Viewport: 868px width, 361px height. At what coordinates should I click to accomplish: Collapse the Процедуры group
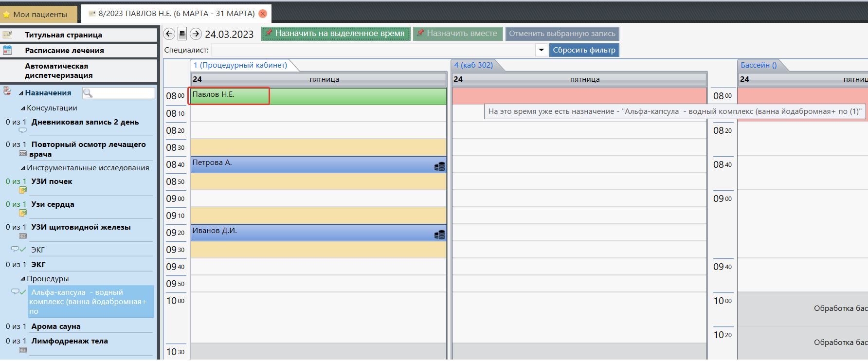(23, 279)
